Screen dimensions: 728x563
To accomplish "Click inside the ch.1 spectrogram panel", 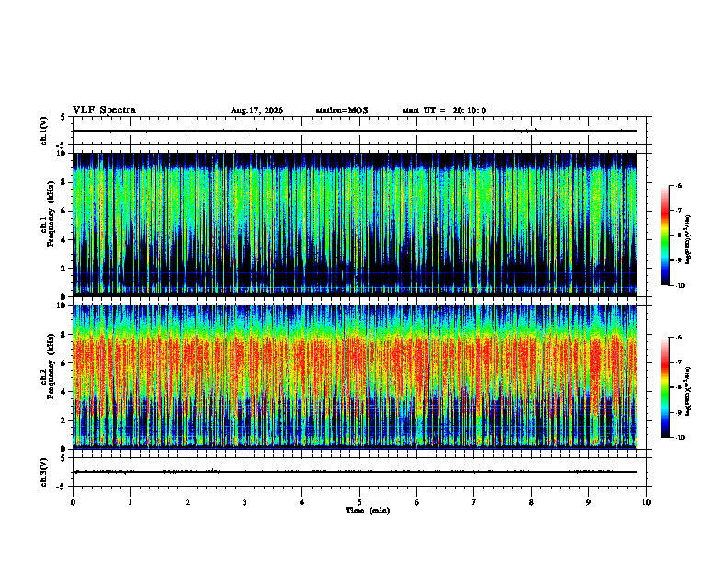I will [x=355, y=224].
